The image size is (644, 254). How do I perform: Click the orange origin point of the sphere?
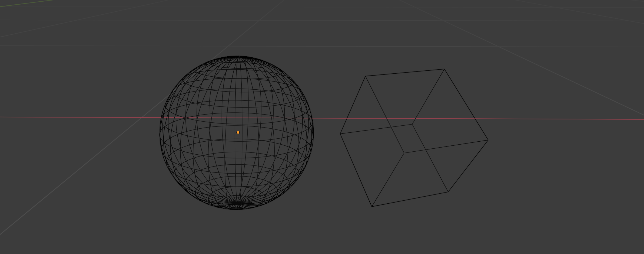coord(238,132)
